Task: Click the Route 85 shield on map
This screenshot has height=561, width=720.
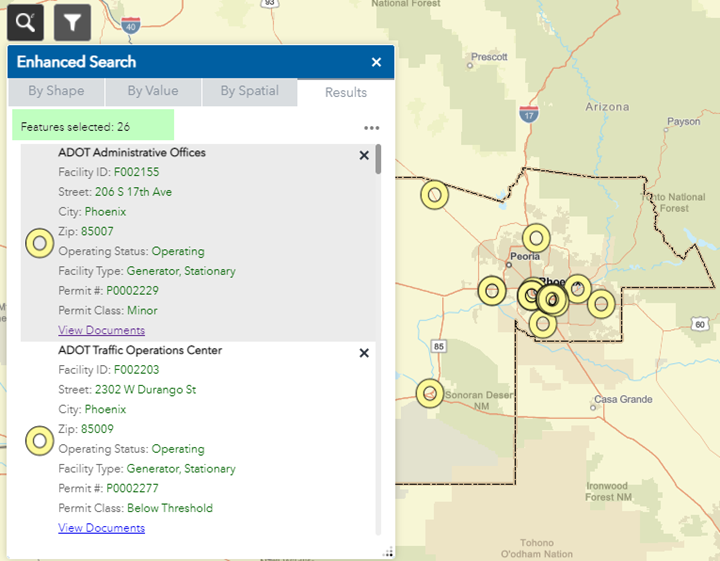Action: coord(439,346)
